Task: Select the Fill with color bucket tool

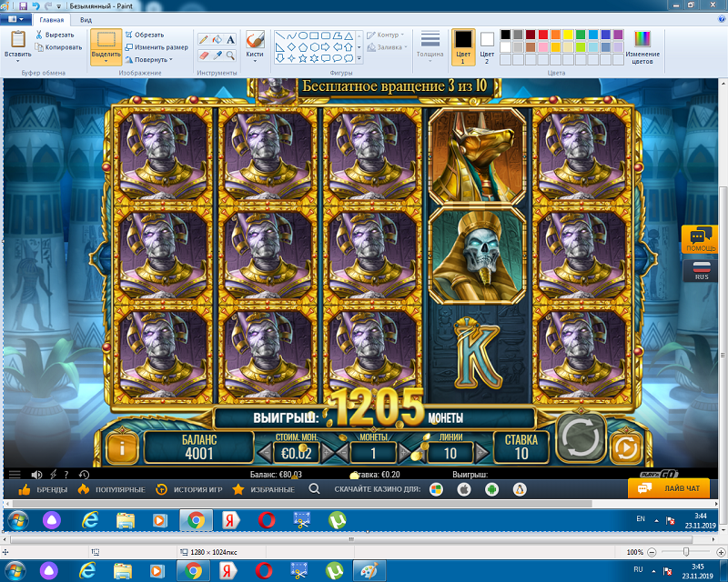Action: [x=217, y=39]
